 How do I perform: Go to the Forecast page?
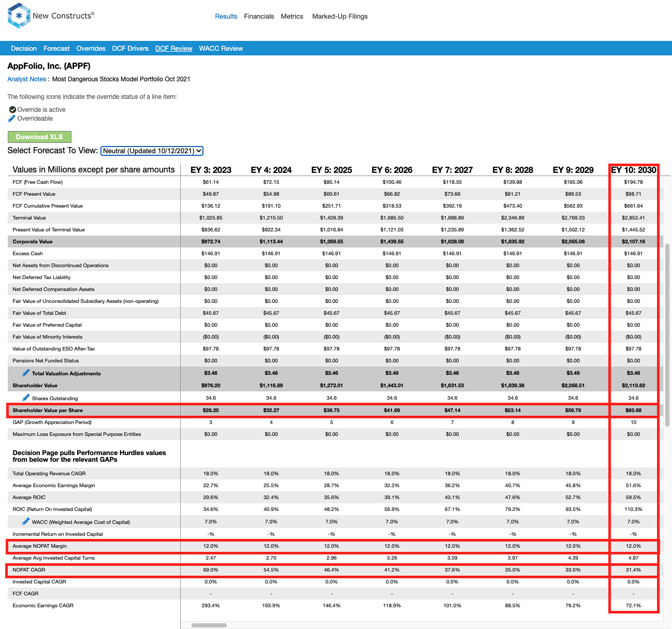pyautogui.click(x=56, y=49)
